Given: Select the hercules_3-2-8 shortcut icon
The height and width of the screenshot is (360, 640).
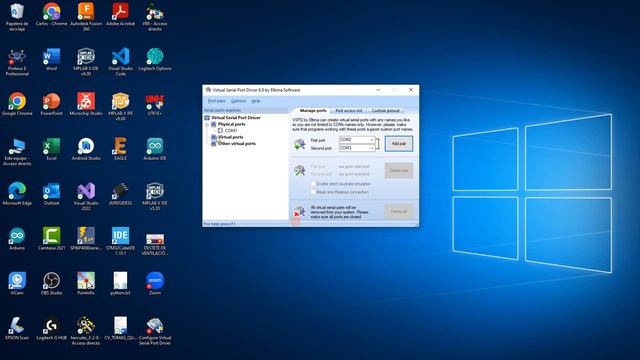Looking at the screenshot, I should pos(86,331).
